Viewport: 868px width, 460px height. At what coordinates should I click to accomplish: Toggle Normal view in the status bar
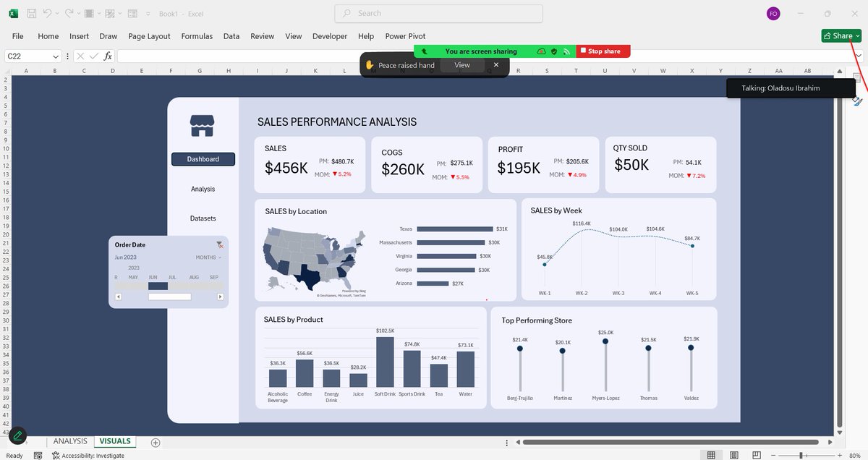[711, 455]
